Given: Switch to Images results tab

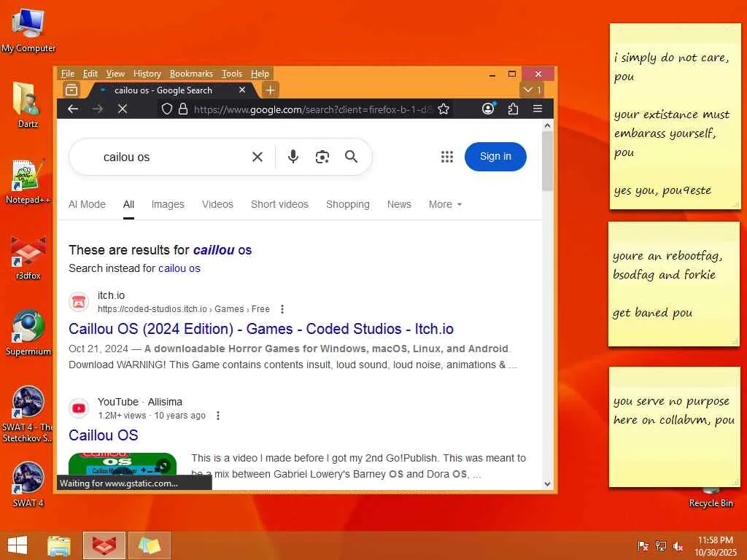Looking at the screenshot, I should (x=168, y=204).
